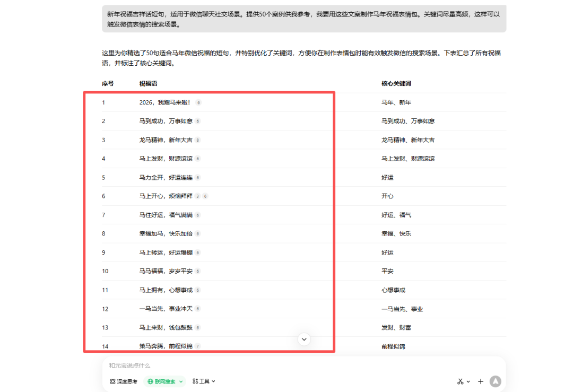This screenshot has height=392, width=573.
Task: Open citation badge 3 beside 马上开心，烦恼拜拜
Action: tap(198, 197)
